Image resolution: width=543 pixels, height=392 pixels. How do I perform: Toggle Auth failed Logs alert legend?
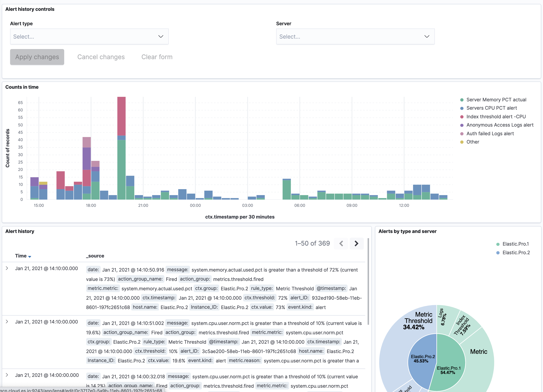[x=490, y=134]
